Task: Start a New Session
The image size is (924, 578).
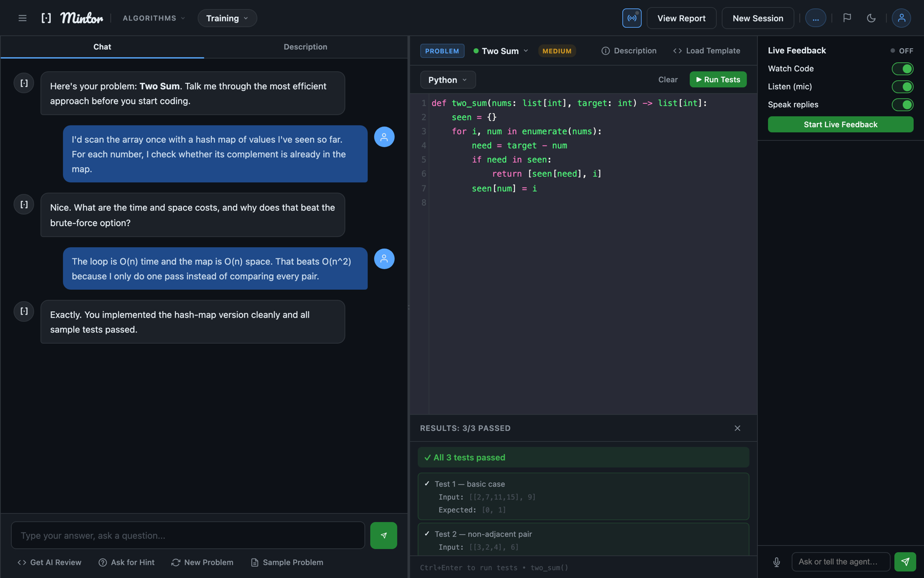Action: pyautogui.click(x=758, y=18)
